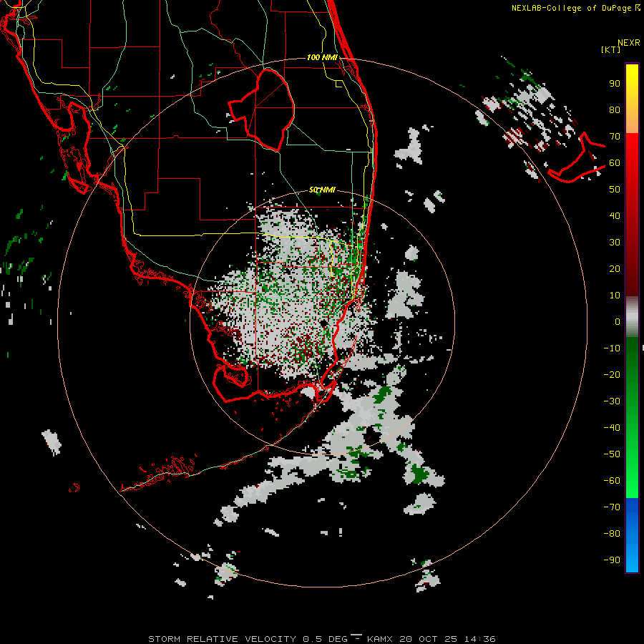Click the KAMX radar site identifier

[x=379, y=639]
